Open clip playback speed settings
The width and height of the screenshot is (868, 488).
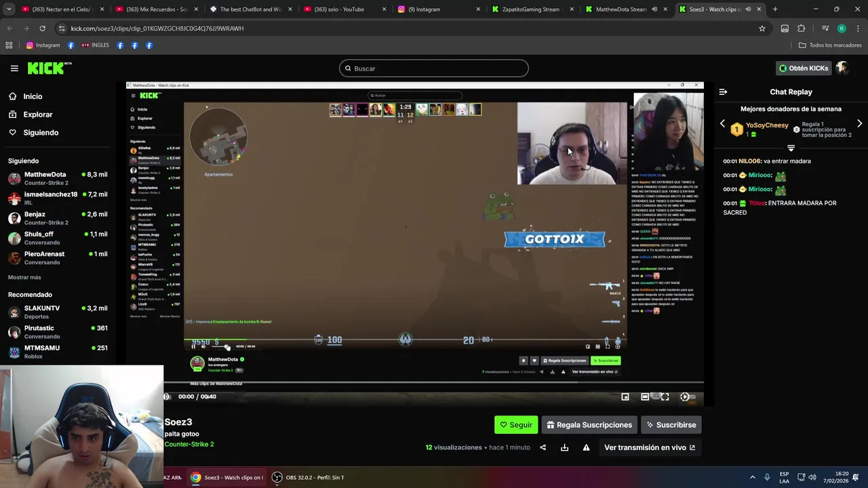click(685, 396)
